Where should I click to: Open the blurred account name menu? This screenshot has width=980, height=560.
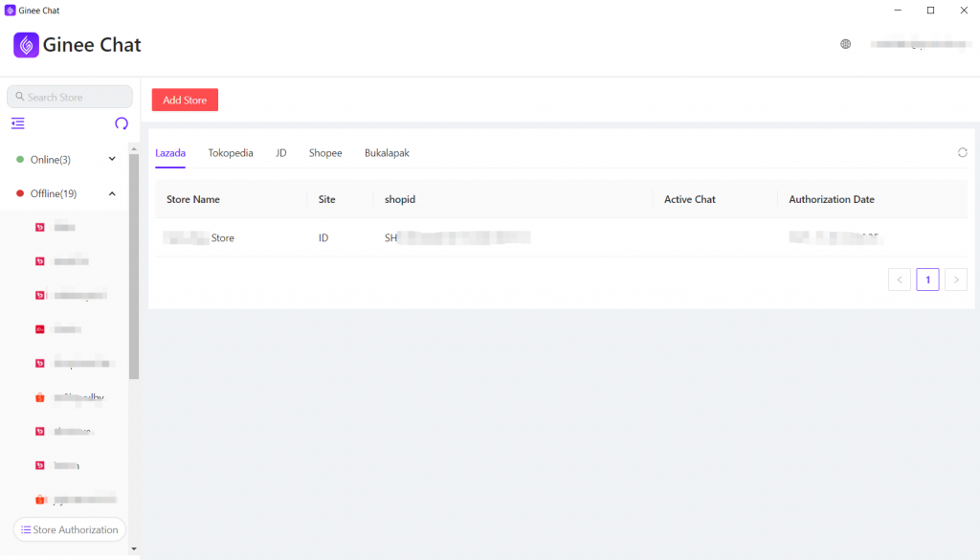pos(922,44)
